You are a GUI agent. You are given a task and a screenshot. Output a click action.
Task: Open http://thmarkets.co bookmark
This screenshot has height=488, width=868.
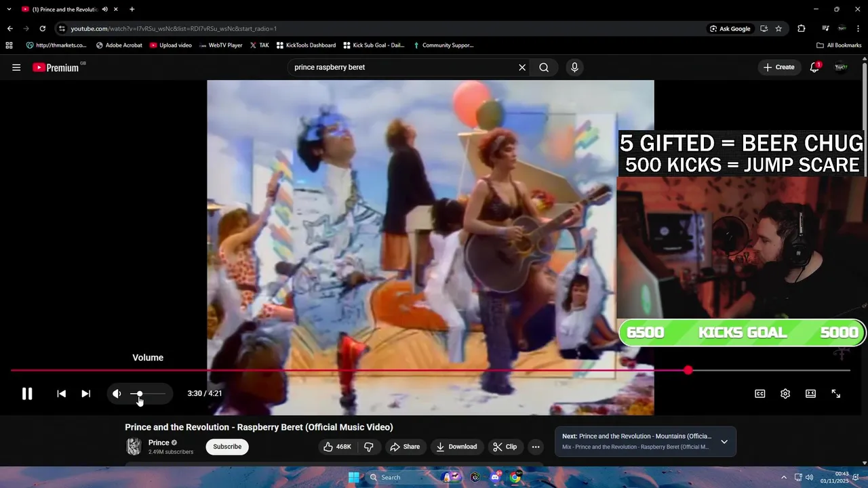pyautogui.click(x=56, y=45)
